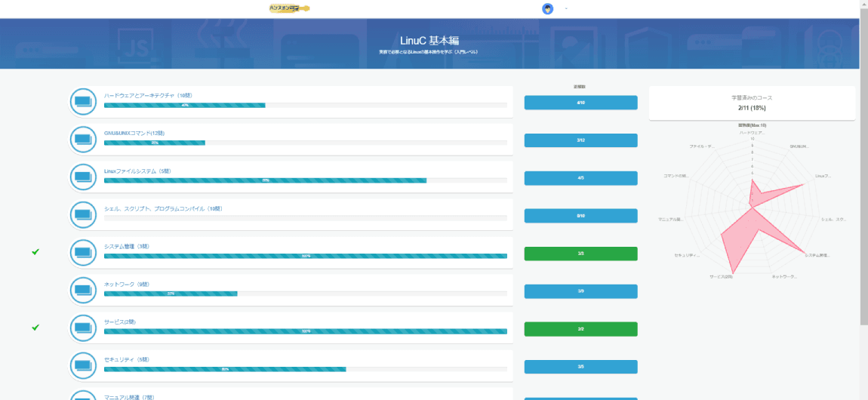
Task: Click the サービス course icon
Action: (83, 328)
